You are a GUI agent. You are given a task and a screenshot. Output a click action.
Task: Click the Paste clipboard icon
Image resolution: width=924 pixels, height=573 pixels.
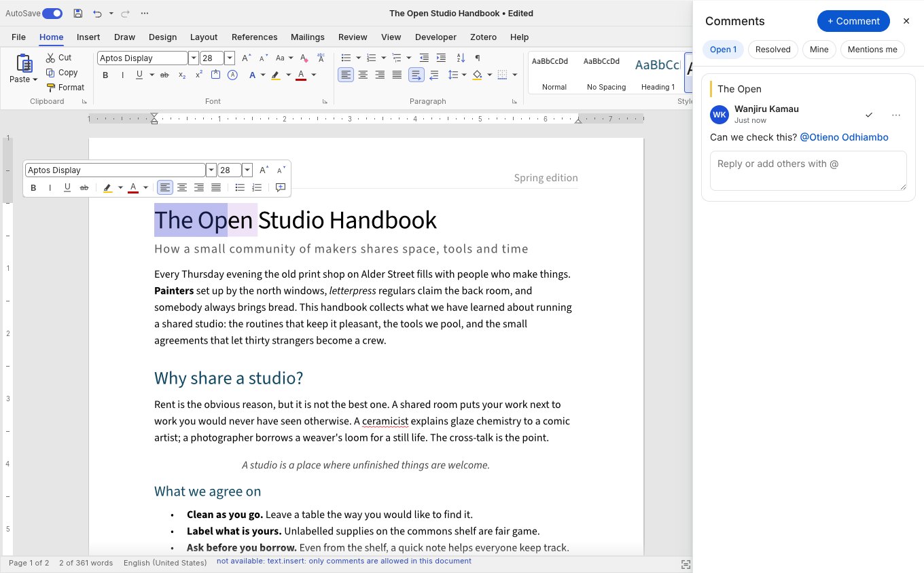(x=24, y=63)
